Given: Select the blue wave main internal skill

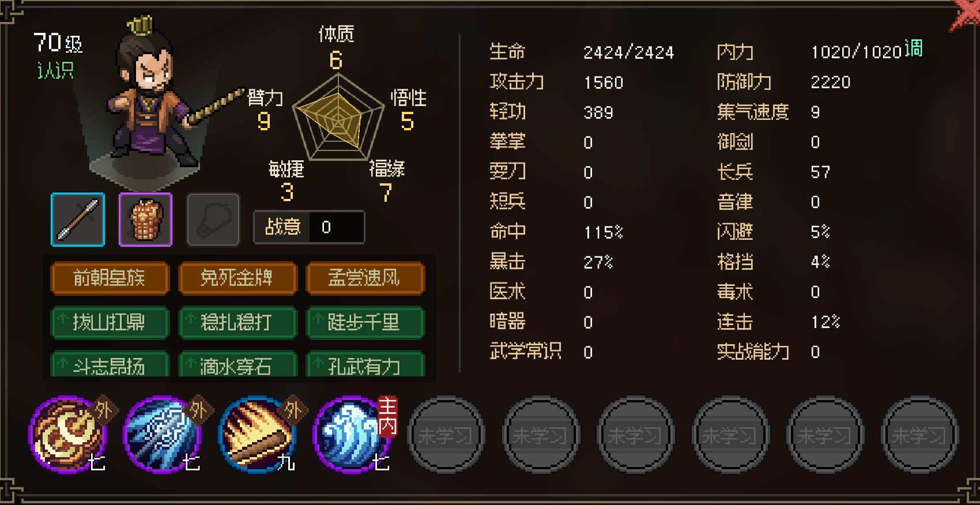Looking at the screenshot, I should [352, 435].
